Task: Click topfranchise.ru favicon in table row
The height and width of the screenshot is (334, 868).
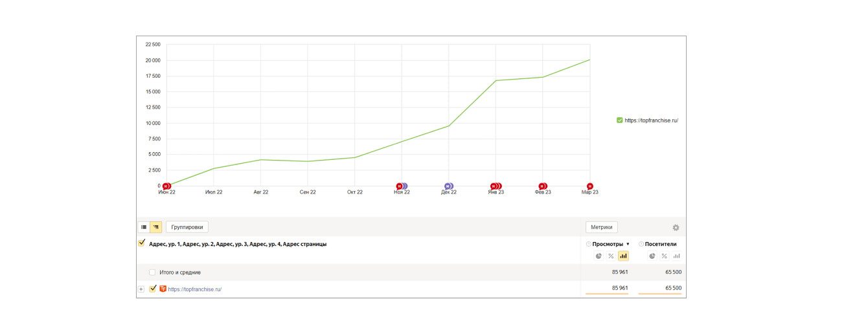Action: coord(163,289)
